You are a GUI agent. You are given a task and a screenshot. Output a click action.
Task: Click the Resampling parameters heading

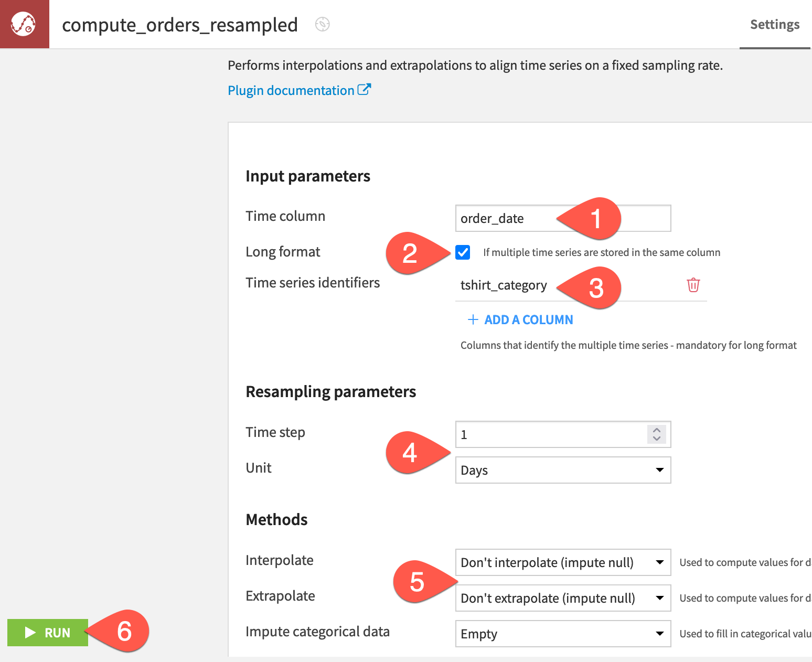point(331,392)
